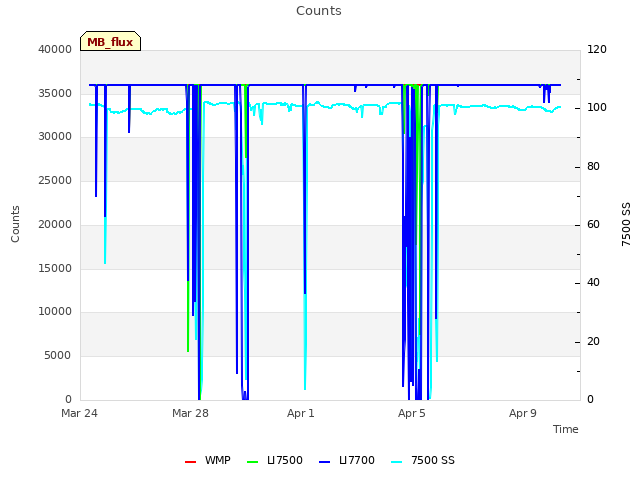Click the 30000 left axis value
Viewport: 640px width, 480px height.
(55, 136)
